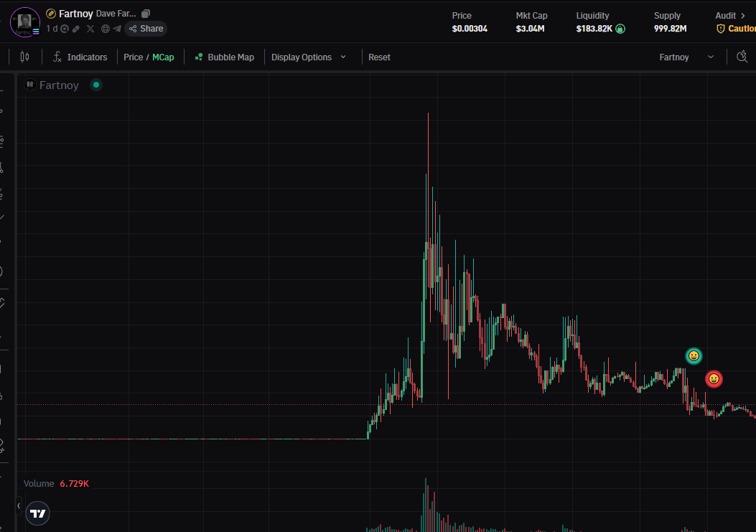756x532 pixels.
Task: Open the Telegram paper-plane icon
Action: (x=117, y=29)
